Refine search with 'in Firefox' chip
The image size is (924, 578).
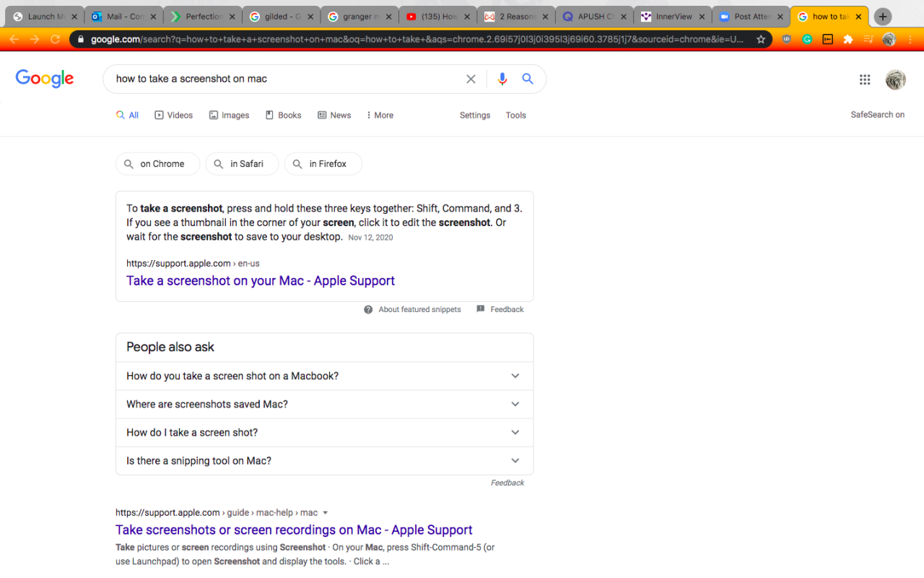tap(323, 164)
